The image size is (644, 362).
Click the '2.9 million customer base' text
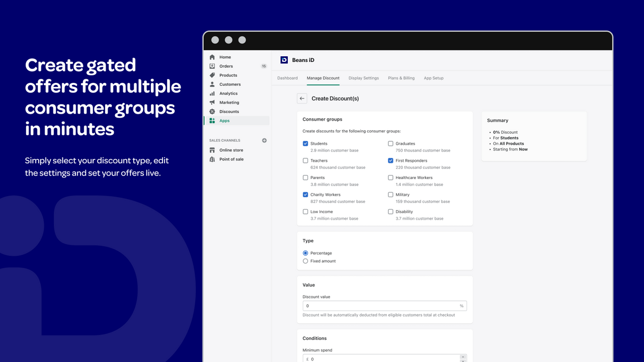335,150
